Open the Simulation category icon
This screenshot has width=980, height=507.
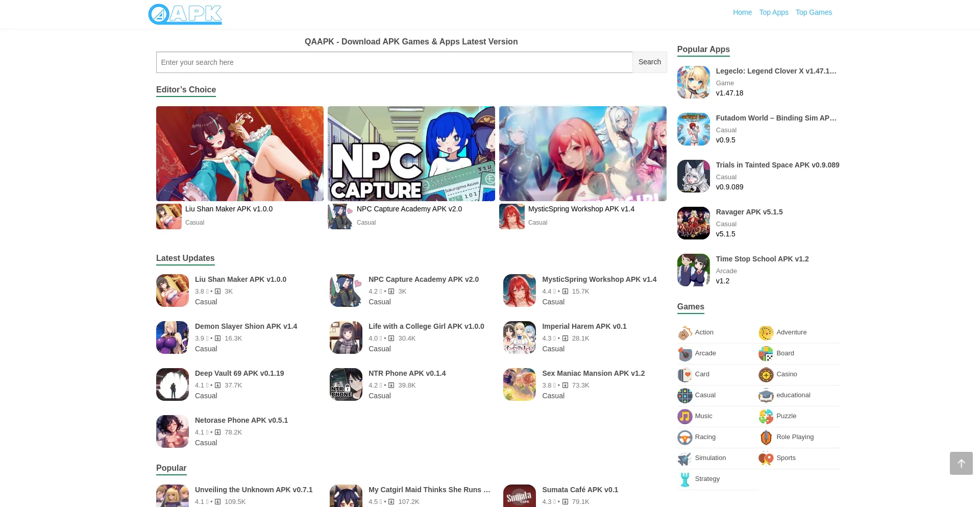pyautogui.click(x=684, y=458)
